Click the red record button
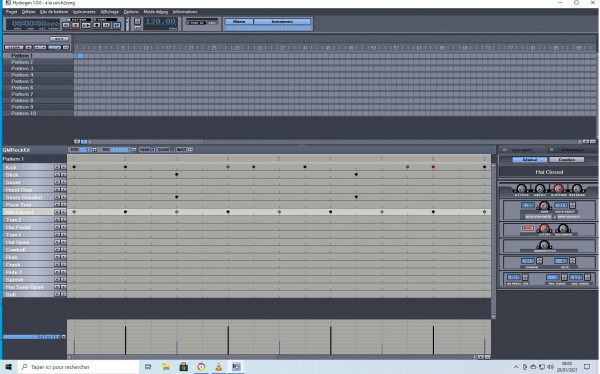This screenshot has height=374, width=600. 76,25
